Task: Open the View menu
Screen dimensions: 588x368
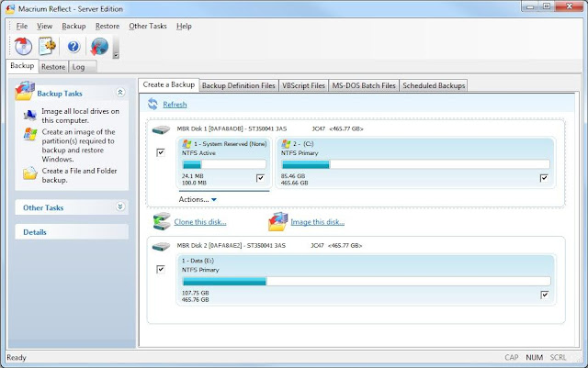Action: point(45,27)
